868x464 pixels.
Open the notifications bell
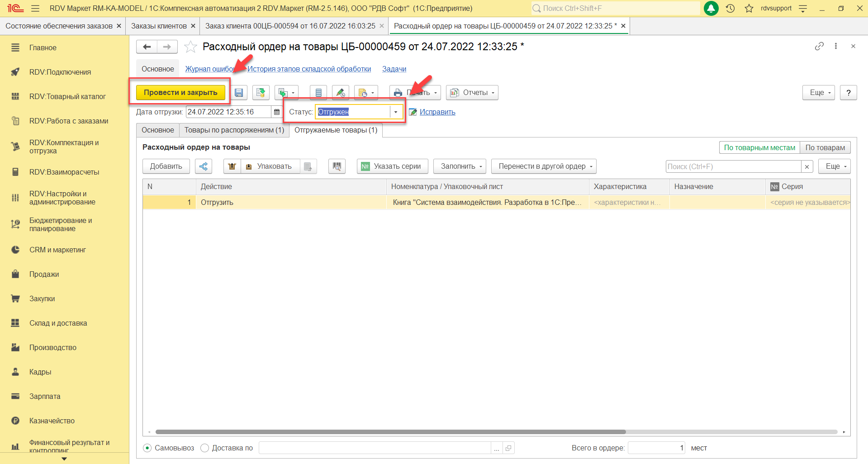point(711,8)
